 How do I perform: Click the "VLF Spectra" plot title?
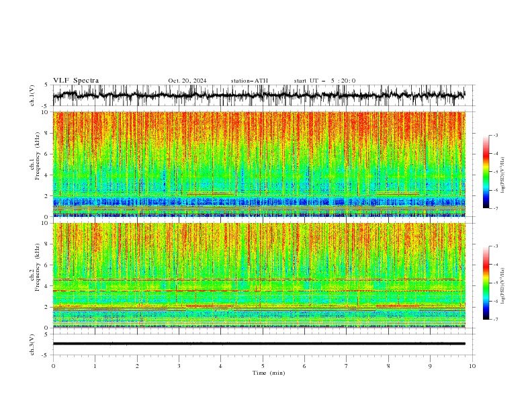click(x=76, y=81)
